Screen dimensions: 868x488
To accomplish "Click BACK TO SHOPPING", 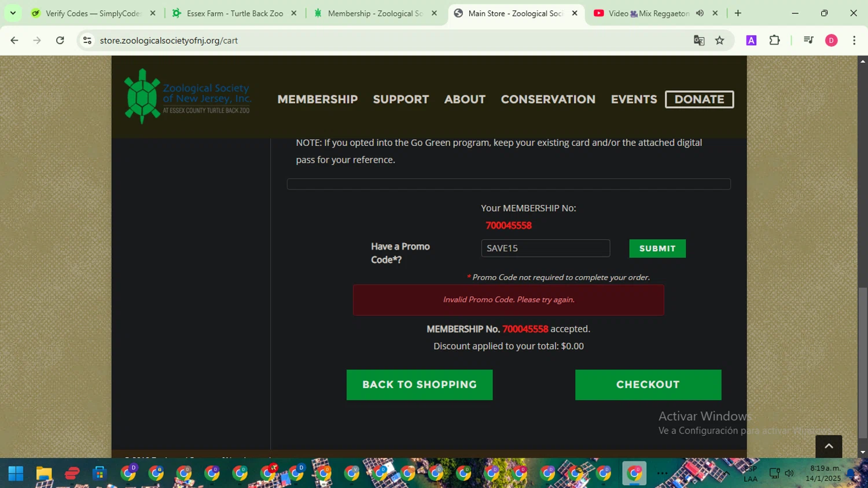I will click(420, 385).
